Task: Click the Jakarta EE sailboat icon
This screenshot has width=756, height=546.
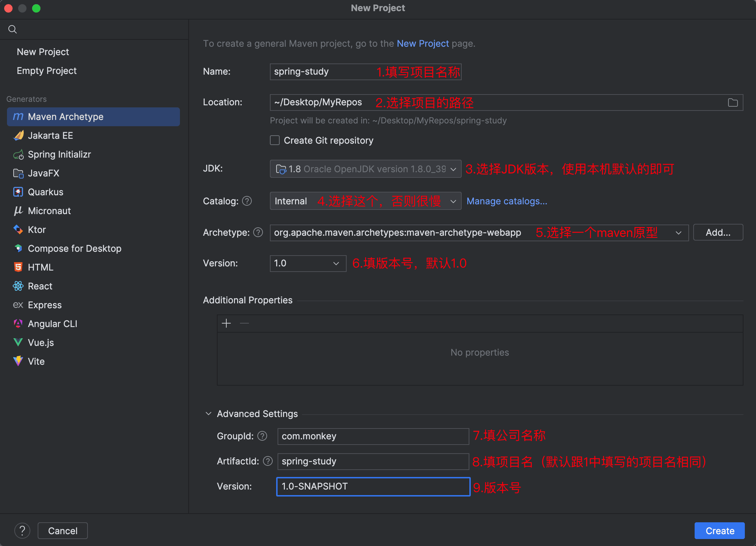Action: [x=18, y=135]
